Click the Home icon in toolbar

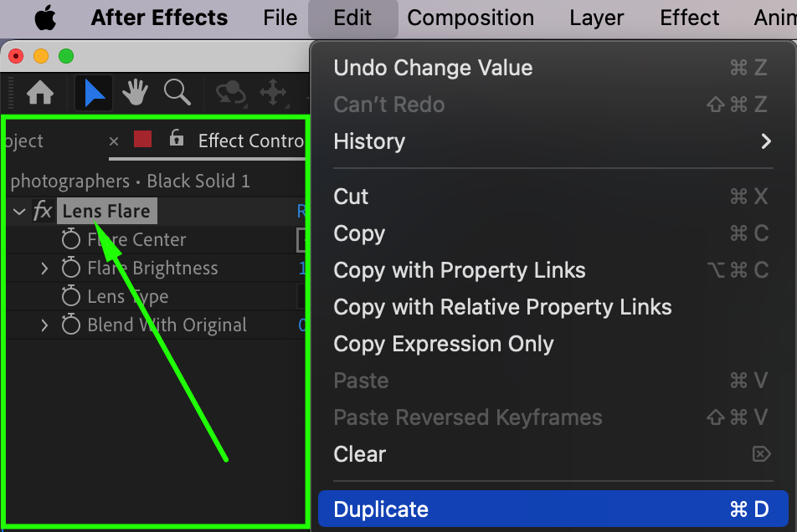(x=40, y=93)
